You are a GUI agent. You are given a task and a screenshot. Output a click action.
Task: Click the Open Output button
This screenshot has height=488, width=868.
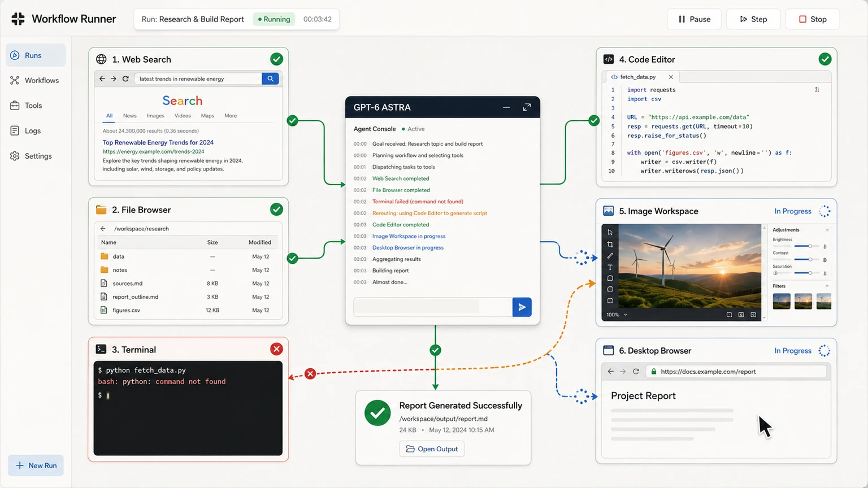click(432, 449)
